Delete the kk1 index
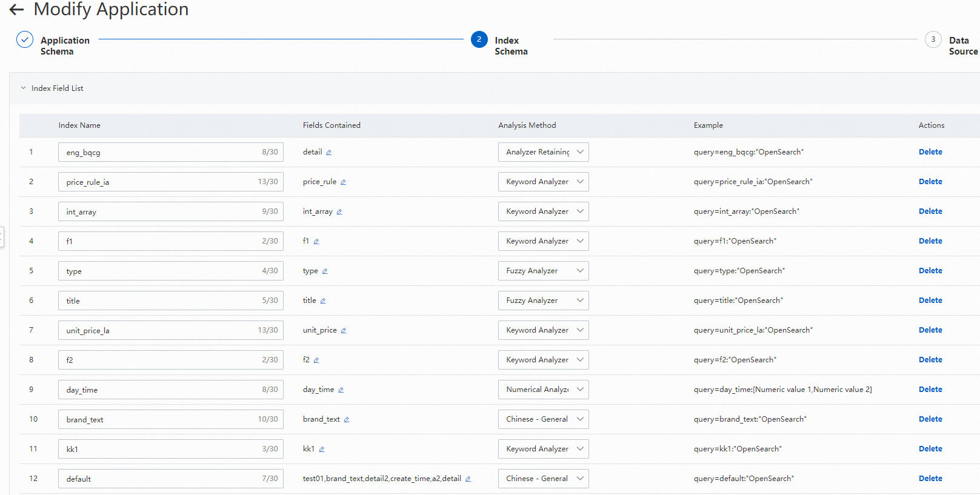Viewport: 980px width, 495px height. [930, 449]
